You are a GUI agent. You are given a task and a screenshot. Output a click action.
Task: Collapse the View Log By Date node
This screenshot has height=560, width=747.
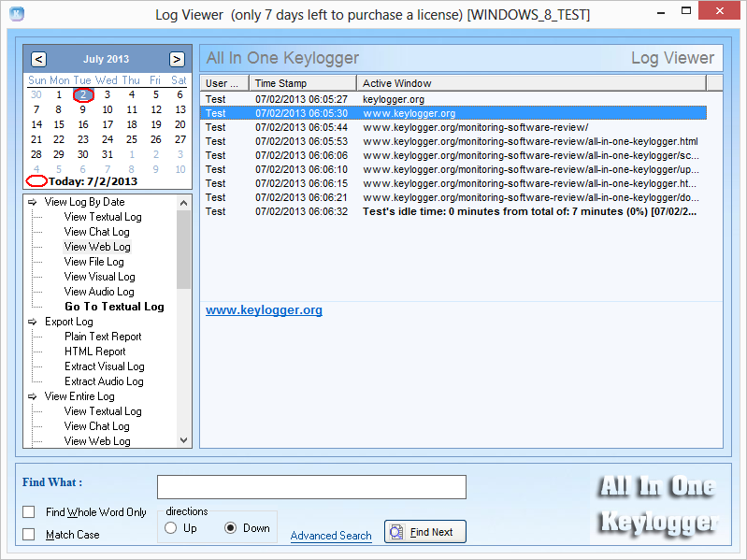click(32, 202)
